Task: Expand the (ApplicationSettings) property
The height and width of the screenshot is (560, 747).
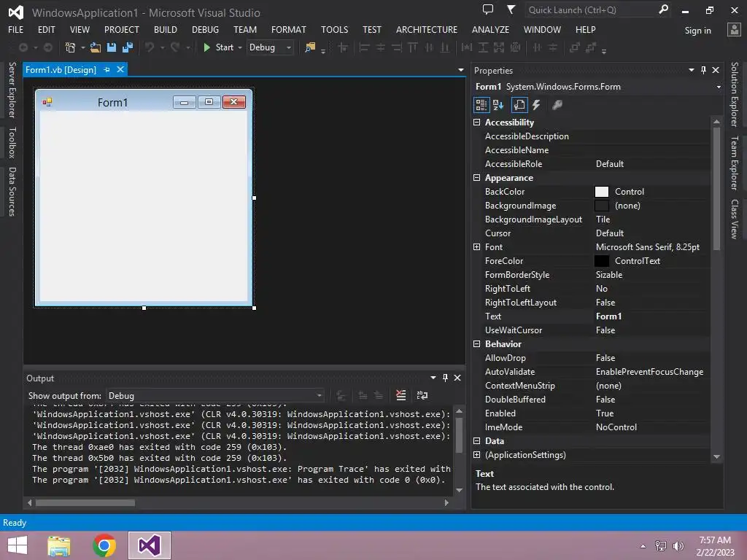Action: tap(476, 455)
